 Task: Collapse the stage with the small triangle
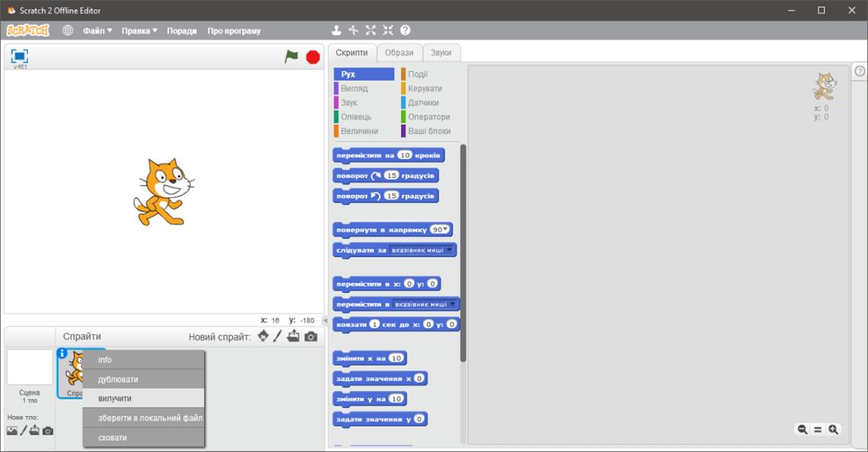pos(325,320)
